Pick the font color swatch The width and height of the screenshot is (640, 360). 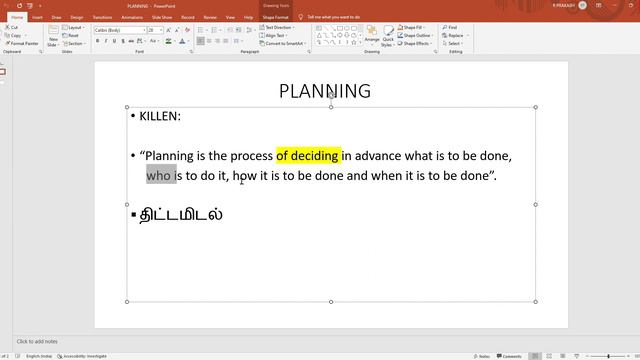(x=182, y=41)
